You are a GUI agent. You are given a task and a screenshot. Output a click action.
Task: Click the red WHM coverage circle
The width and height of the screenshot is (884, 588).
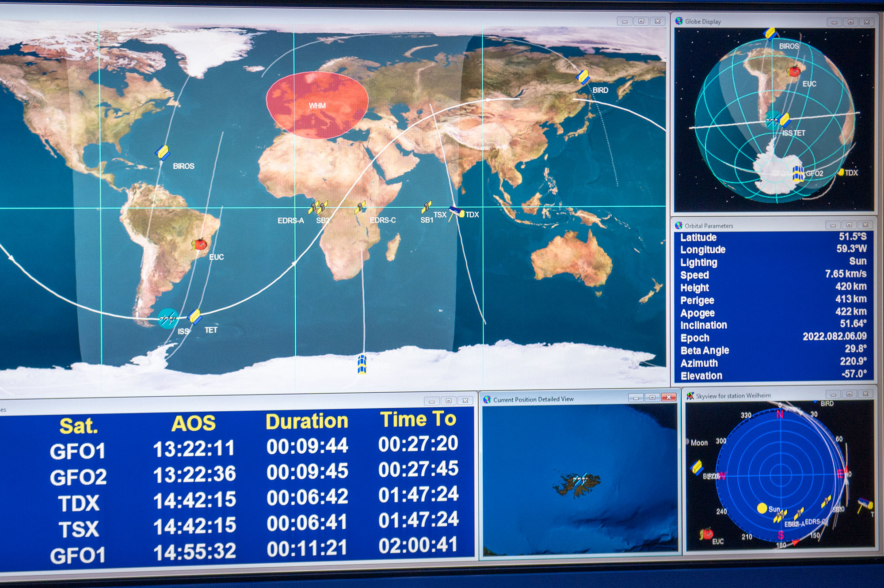(317, 106)
